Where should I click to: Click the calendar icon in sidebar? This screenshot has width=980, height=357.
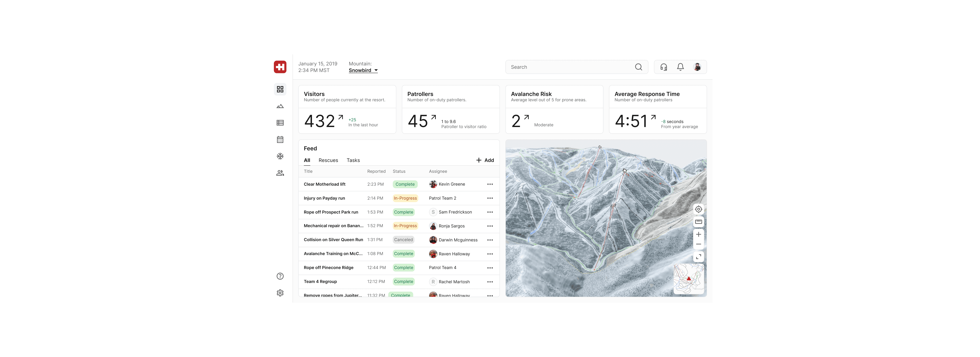(x=280, y=140)
